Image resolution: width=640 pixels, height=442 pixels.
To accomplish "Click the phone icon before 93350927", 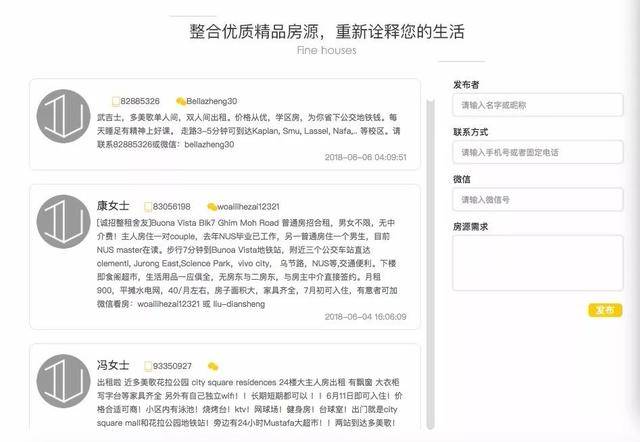I will 148,366.
